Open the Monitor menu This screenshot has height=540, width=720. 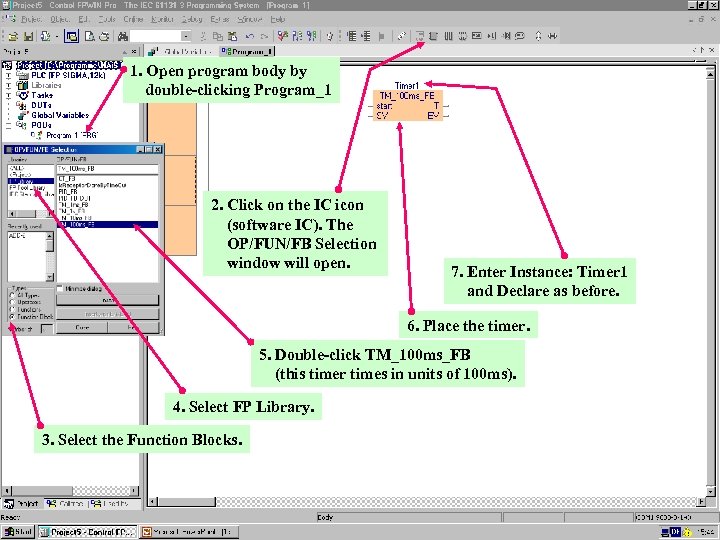(x=162, y=19)
